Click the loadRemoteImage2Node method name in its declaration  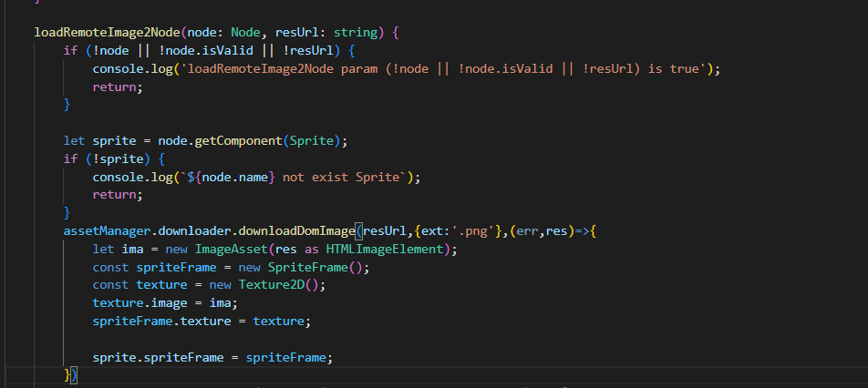coord(108,33)
